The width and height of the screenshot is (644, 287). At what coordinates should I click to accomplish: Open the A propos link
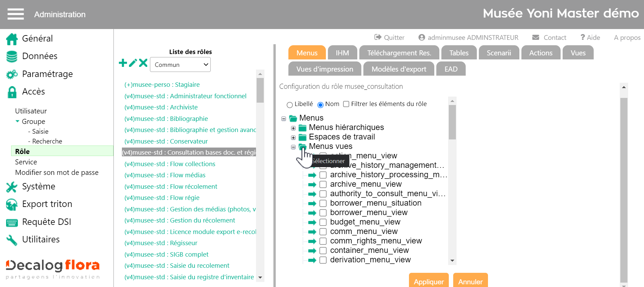coord(627,37)
